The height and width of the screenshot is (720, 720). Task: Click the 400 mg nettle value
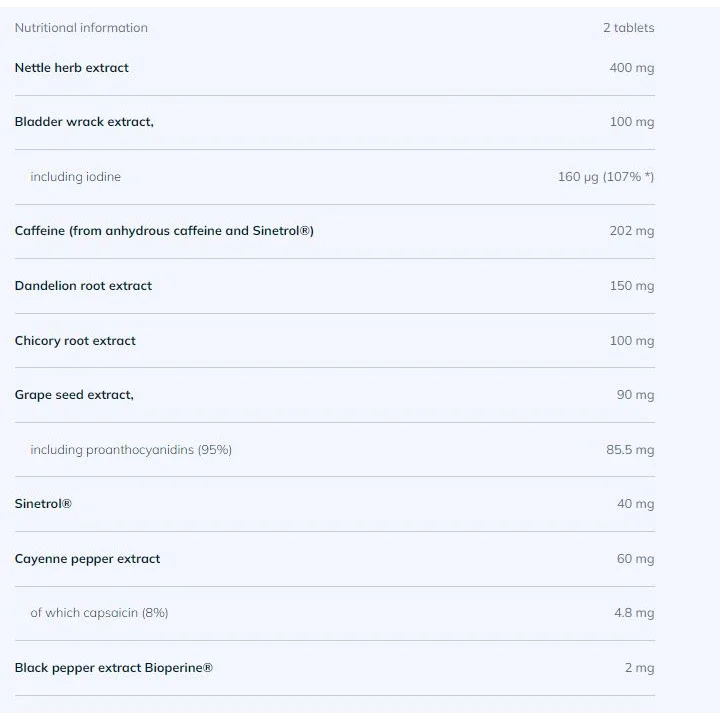pyautogui.click(x=632, y=68)
